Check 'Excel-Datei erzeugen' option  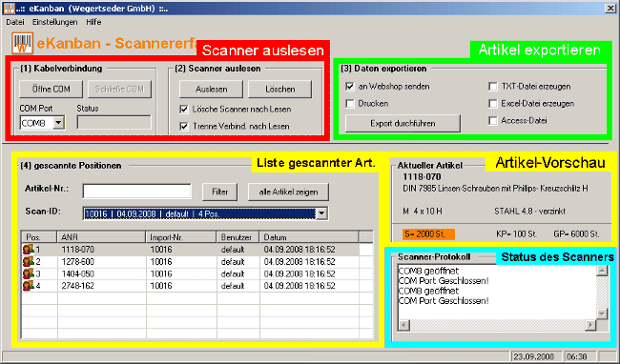click(x=493, y=104)
